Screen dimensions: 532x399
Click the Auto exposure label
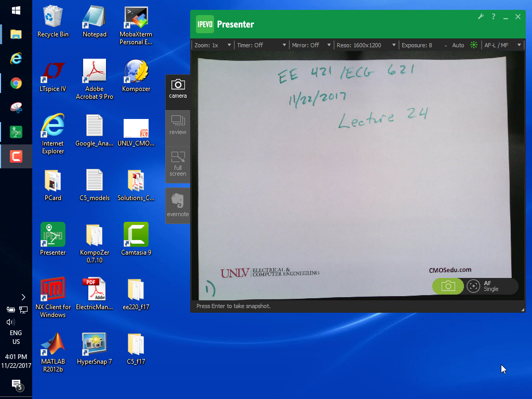[x=458, y=45]
